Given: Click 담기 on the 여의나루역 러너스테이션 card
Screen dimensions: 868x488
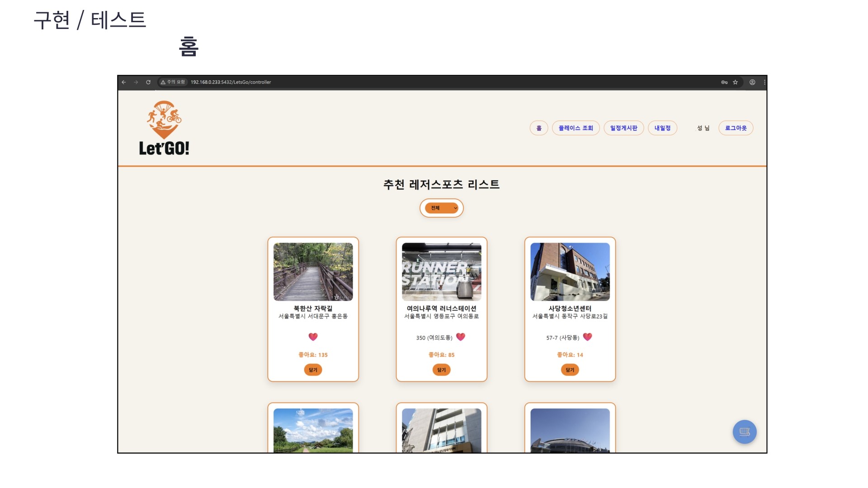Looking at the screenshot, I should (x=442, y=370).
